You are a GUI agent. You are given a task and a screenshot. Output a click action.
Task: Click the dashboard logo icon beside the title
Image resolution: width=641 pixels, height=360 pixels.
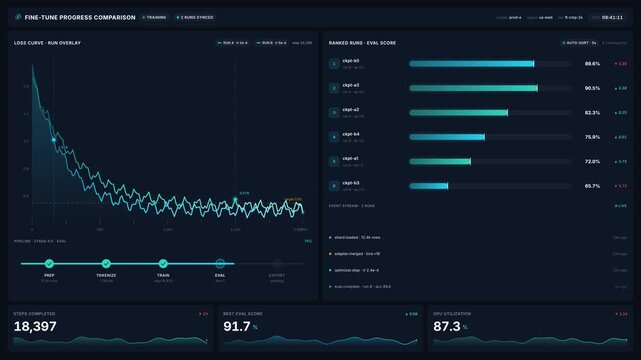coord(18,17)
